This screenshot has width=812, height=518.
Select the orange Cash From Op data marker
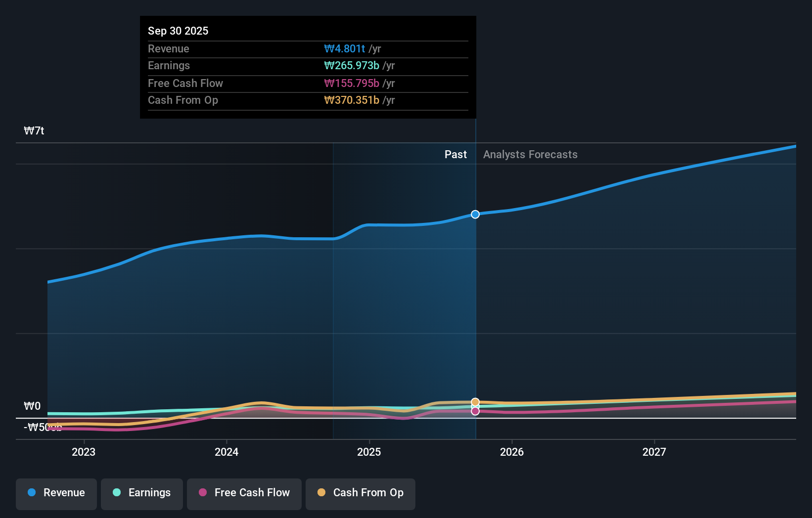[475, 401]
